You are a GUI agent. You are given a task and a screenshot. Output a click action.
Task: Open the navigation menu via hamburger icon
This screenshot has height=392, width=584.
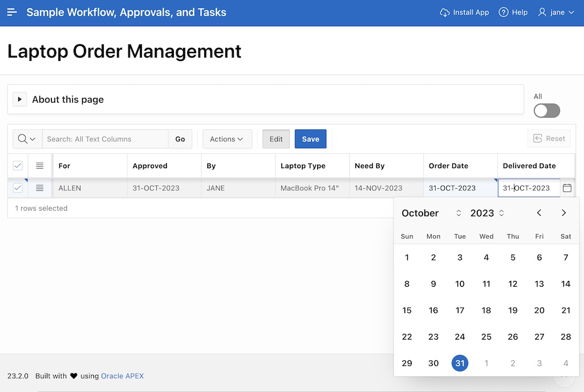12,12
